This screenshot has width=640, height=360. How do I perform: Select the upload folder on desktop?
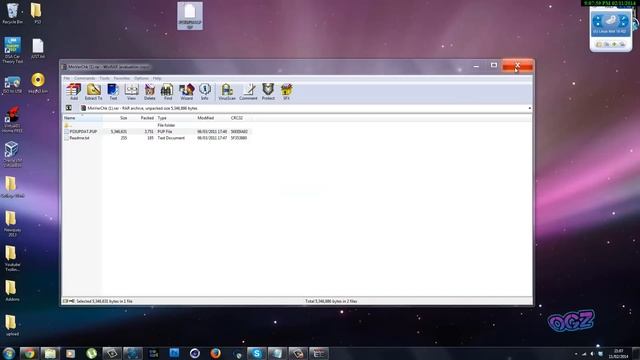click(12, 325)
